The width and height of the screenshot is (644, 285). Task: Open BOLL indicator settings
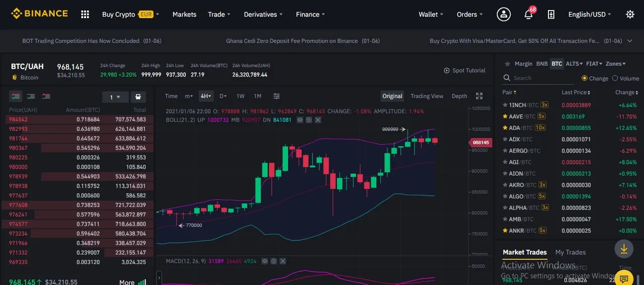pyautogui.click(x=309, y=120)
